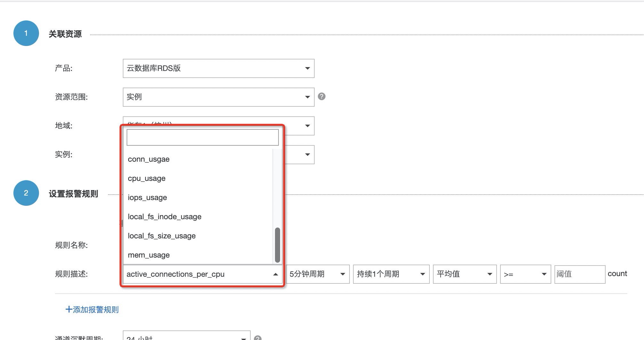644x340 pixels.
Task: Open the 平均值 statistic dropdown
Action: point(465,274)
